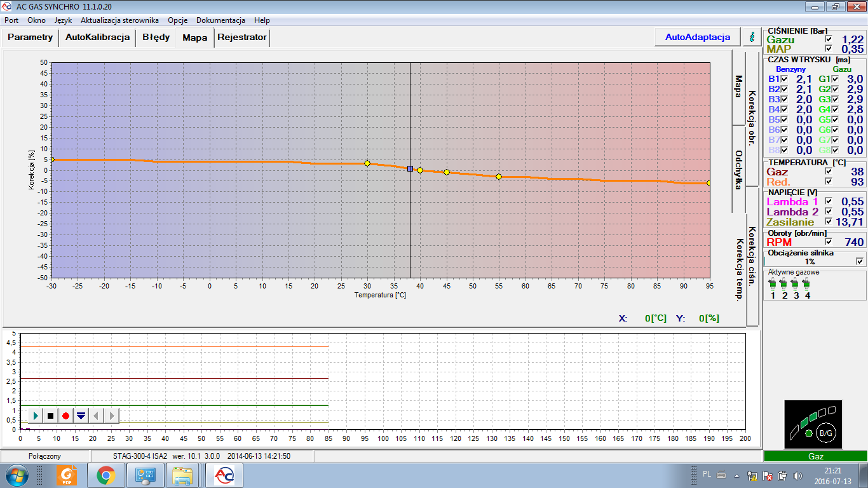This screenshot has height=488, width=868.
Task: Switch to the Parametry tab
Action: pyautogui.click(x=31, y=37)
